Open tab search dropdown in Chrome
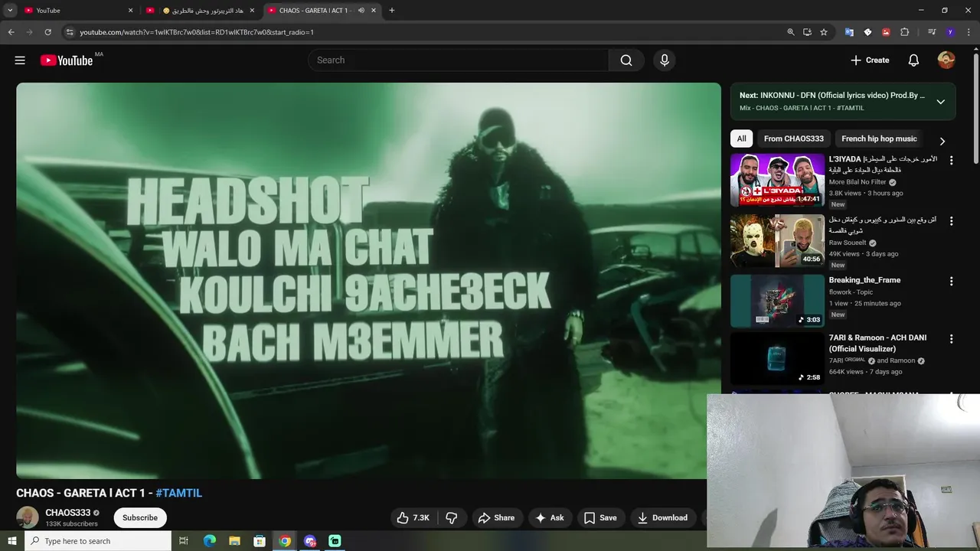Screen dimensions: 980x551 10,11
